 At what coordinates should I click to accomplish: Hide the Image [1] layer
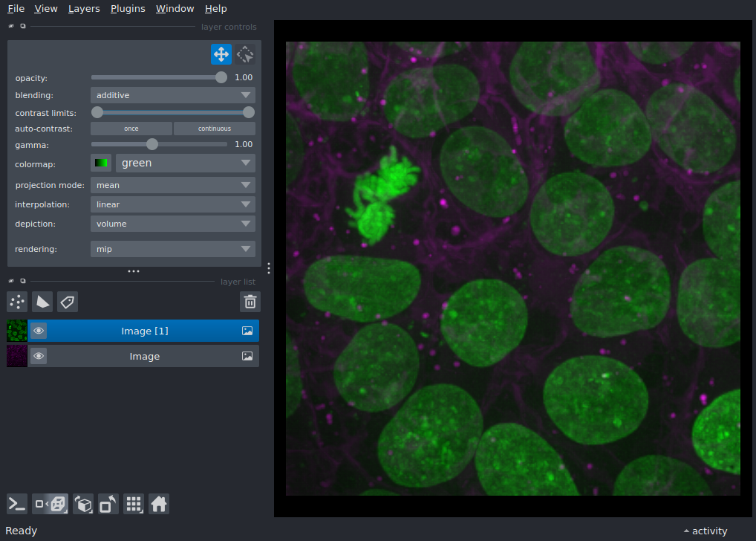[39, 331]
